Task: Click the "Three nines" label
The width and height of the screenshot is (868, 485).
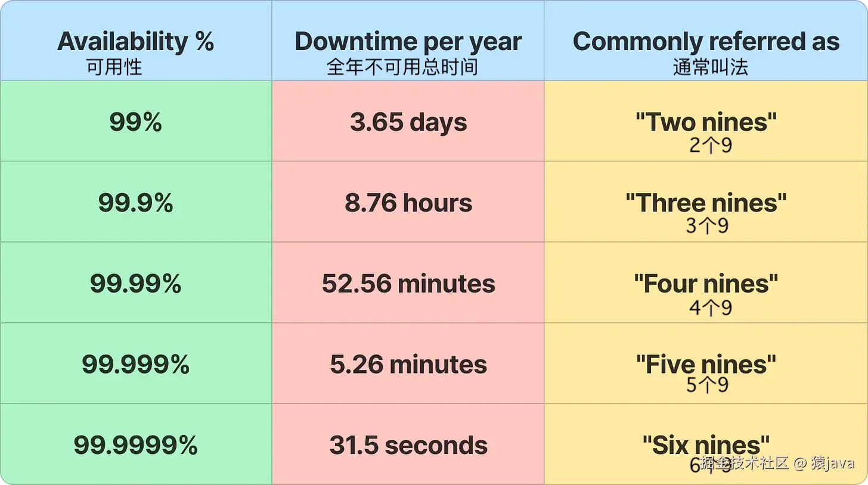Action: pyautogui.click(x=706, y=203)
